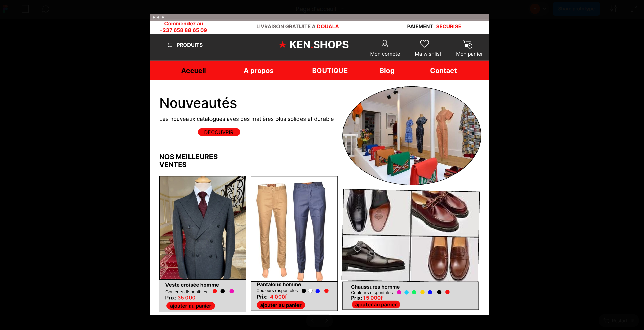Go to the next prototype frame arrow
644x330 pixels.
[x=326, y=320]
